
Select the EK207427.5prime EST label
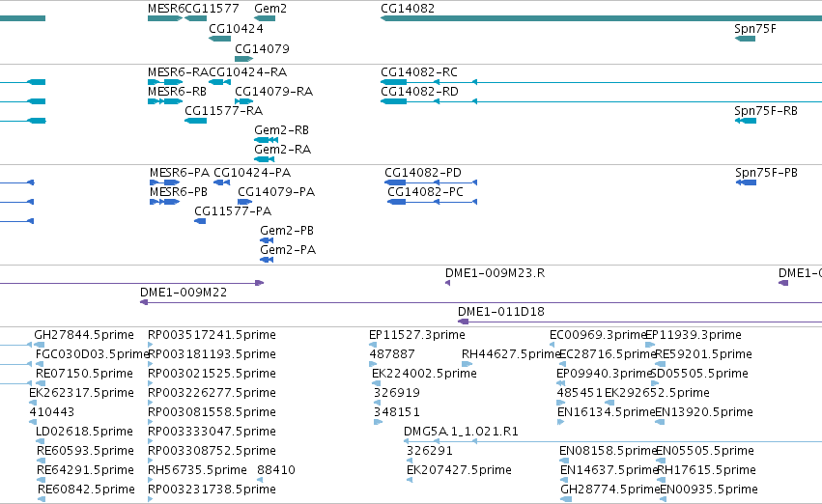coord(459,470)
